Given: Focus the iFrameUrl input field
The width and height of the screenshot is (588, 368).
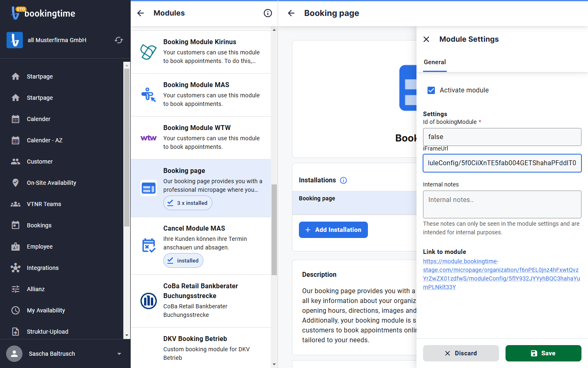Looking at the screenshot, I should [502, 163].
